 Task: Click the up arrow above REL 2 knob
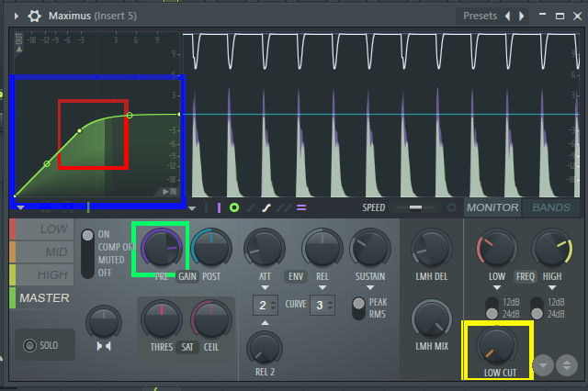click(265, 322)
